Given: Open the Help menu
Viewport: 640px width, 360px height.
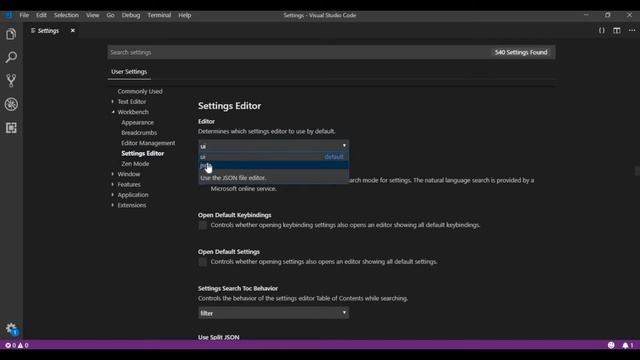Looking at the screenshot, I should click(184, 15).
